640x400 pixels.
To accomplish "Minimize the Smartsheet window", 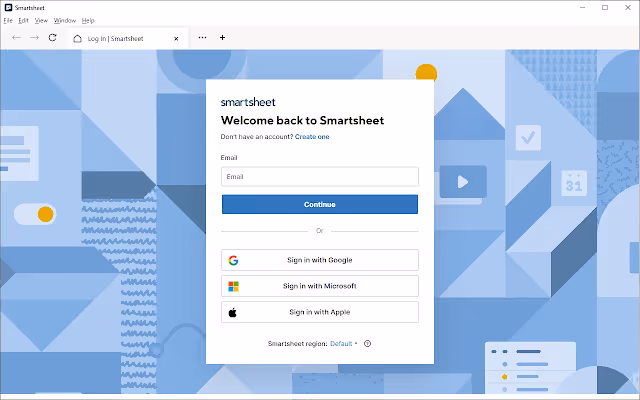I will coord(582,7).
